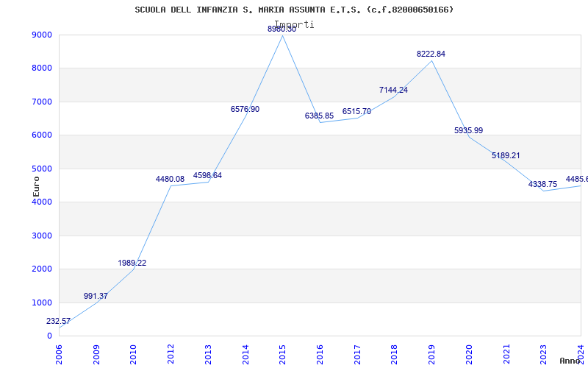The image size is (588, 368).
Task: Click the 2013 year axis label
Action: click(x=209, y=355)
